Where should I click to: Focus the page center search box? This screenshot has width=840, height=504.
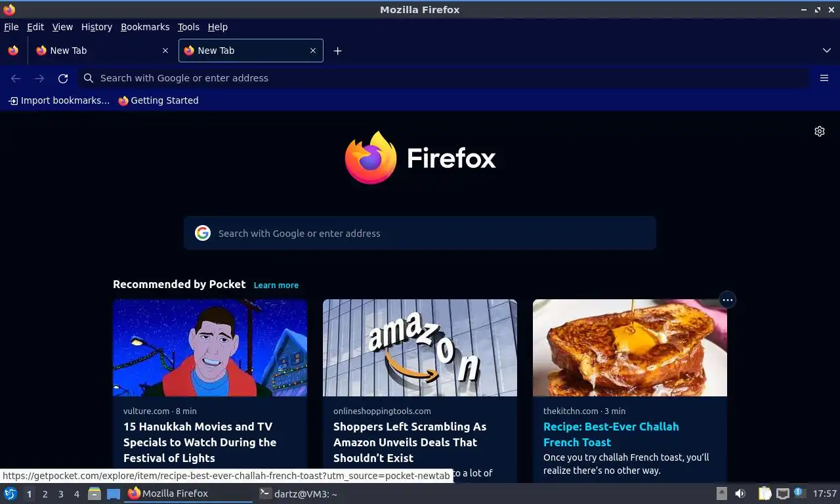coord(420,233)
